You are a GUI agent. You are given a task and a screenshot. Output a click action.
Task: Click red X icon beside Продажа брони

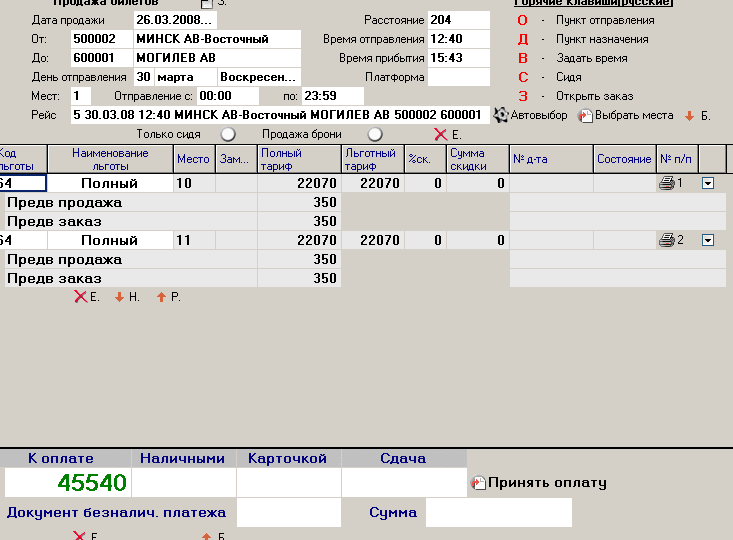click(x=440, y=135)
